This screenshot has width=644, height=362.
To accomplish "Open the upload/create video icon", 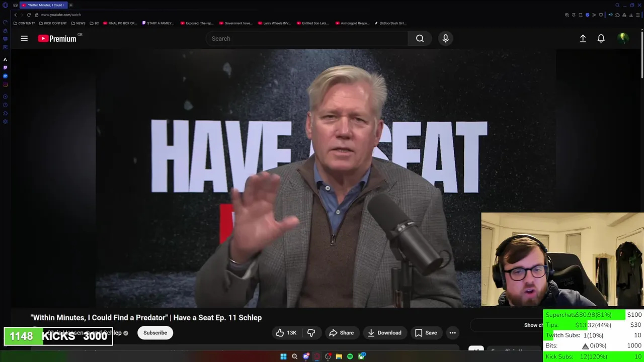I will 583,38.
